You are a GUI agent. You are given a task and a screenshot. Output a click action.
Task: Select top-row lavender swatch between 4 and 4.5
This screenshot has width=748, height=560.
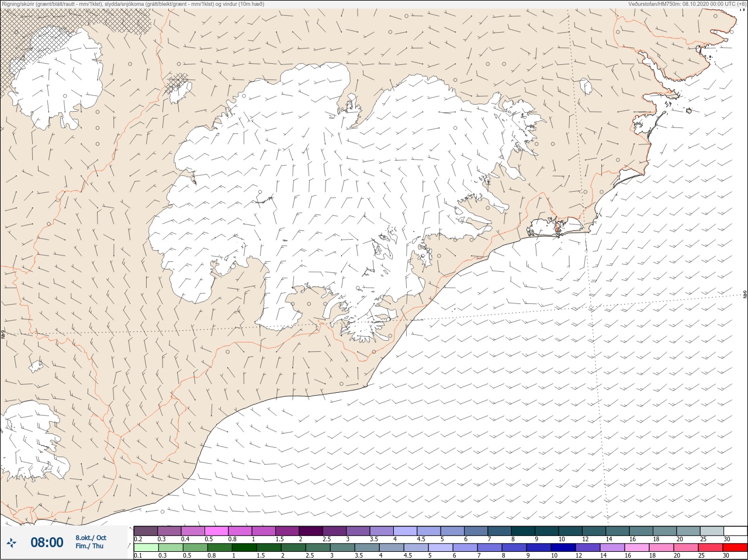(x=405, y=531)
